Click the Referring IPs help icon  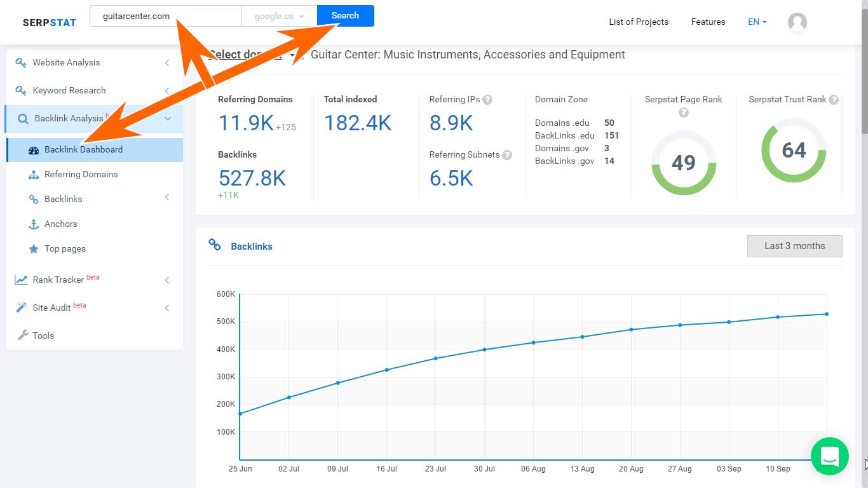tap(487, 100)
